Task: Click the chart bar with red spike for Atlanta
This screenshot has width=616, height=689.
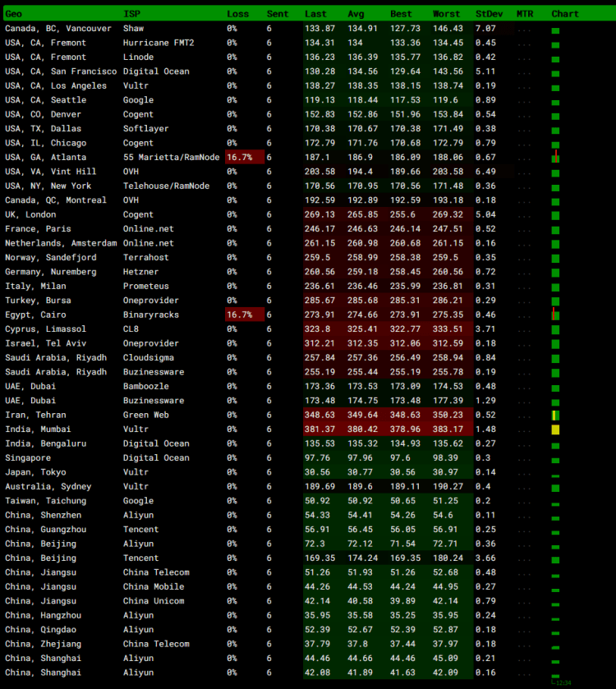Action: 555,158
